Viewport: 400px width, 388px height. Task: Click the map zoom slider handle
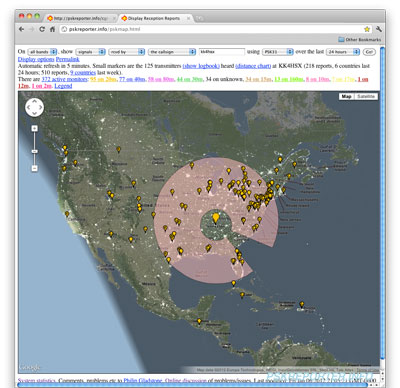coord(35,152)
